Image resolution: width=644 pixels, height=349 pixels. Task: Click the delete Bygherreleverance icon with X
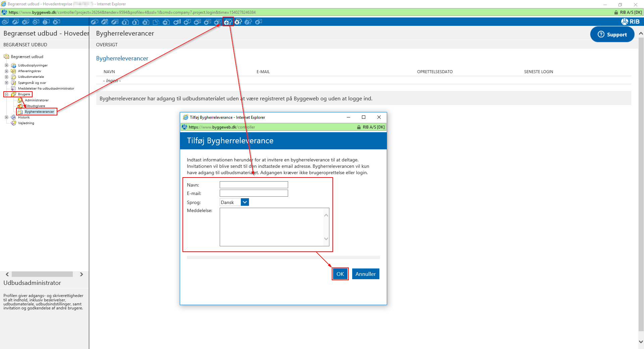[238, 22]
